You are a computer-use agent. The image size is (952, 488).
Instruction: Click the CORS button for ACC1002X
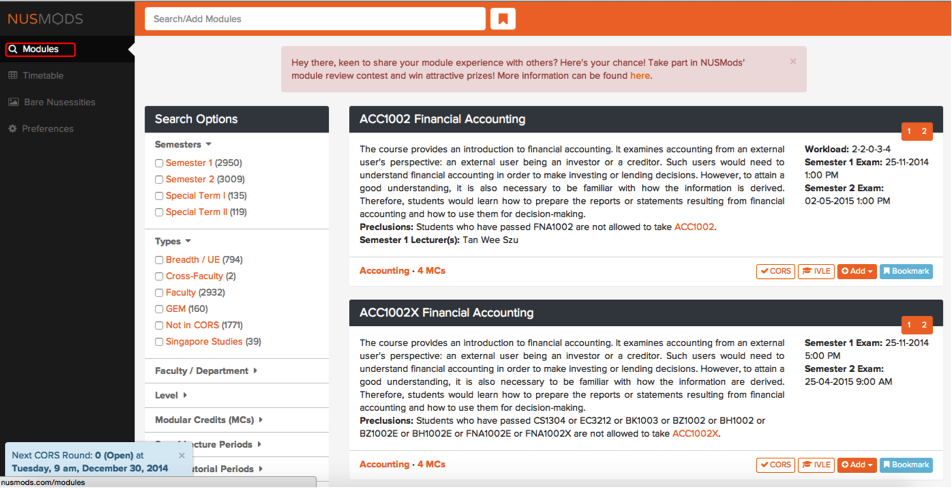[x=775, y=465]
